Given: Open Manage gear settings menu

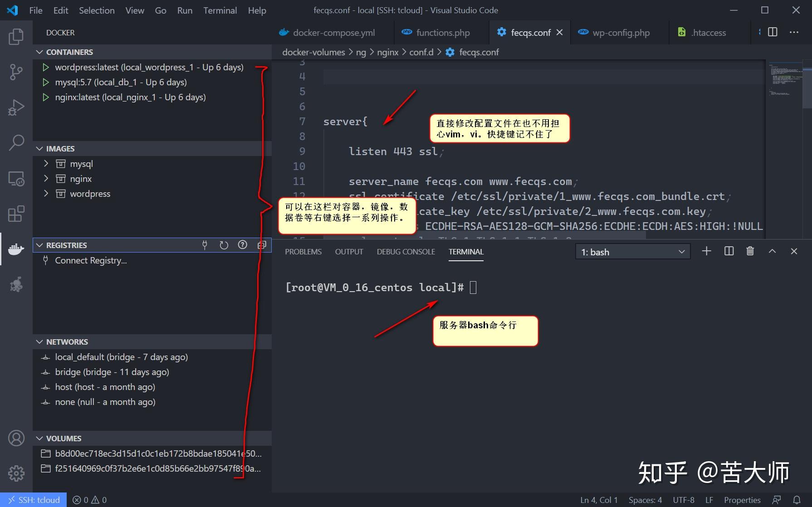Looking at the screenshot, I should tap(16, 473).
